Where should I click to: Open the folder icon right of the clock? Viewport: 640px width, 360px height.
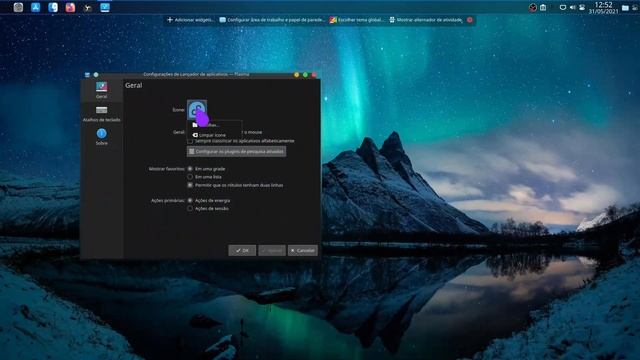coord(625,7)
